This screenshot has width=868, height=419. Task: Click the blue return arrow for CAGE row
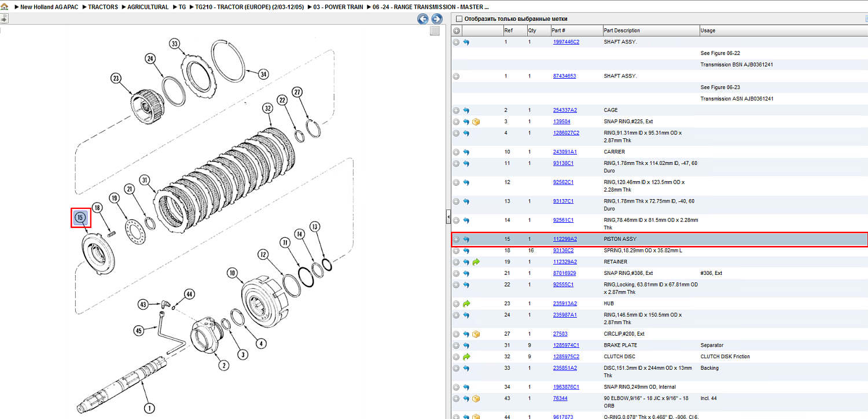466,110
